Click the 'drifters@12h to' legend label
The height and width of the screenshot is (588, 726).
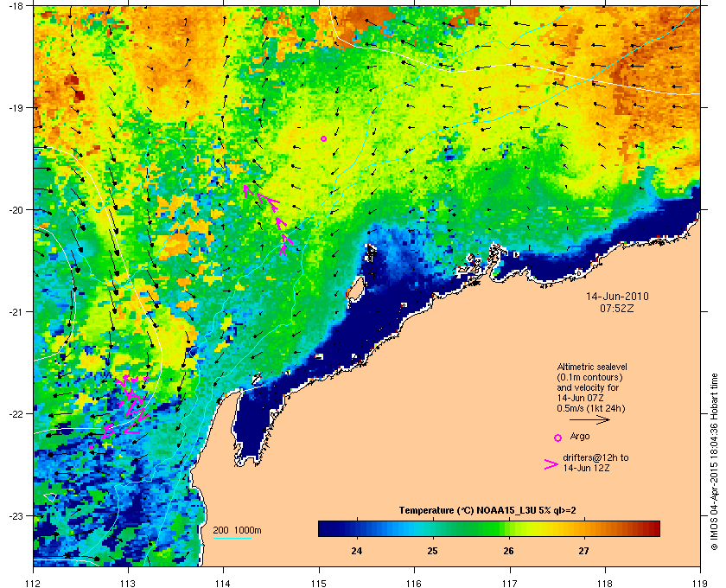click(595, 457)
